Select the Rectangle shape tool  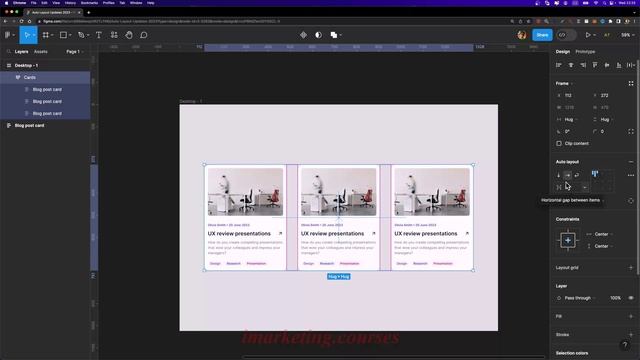click(x=63, y=35)
